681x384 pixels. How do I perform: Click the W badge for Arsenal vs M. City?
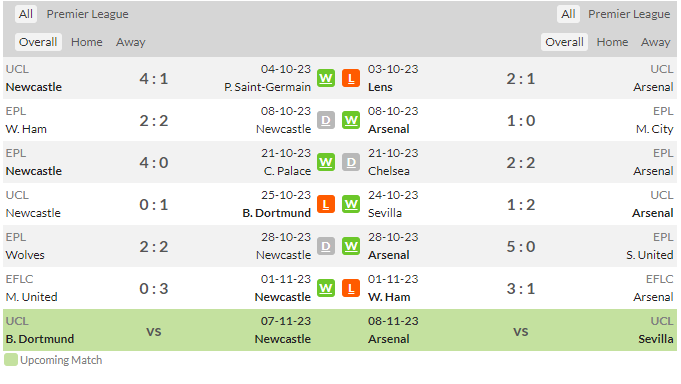[351, 120]
